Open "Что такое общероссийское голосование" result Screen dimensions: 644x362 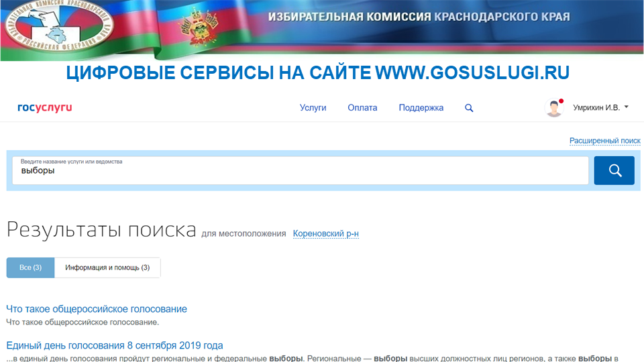click(x=97, y=309)
